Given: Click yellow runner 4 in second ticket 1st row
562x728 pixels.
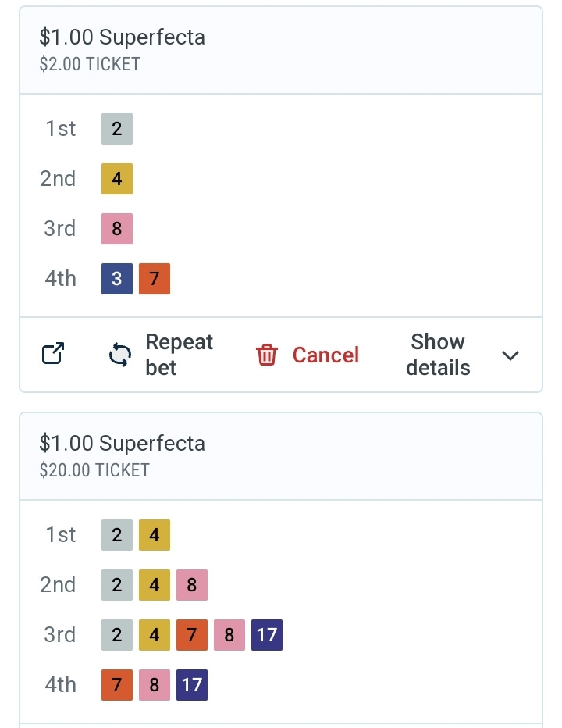Looking at the screenshot, I should (155, 535).
